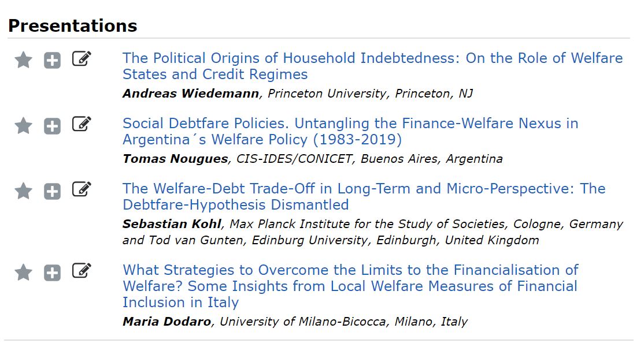The image size is (644, 358).
Task: Click the Presentations section heading
Action: pyautogui.click(x=72, y=26)
